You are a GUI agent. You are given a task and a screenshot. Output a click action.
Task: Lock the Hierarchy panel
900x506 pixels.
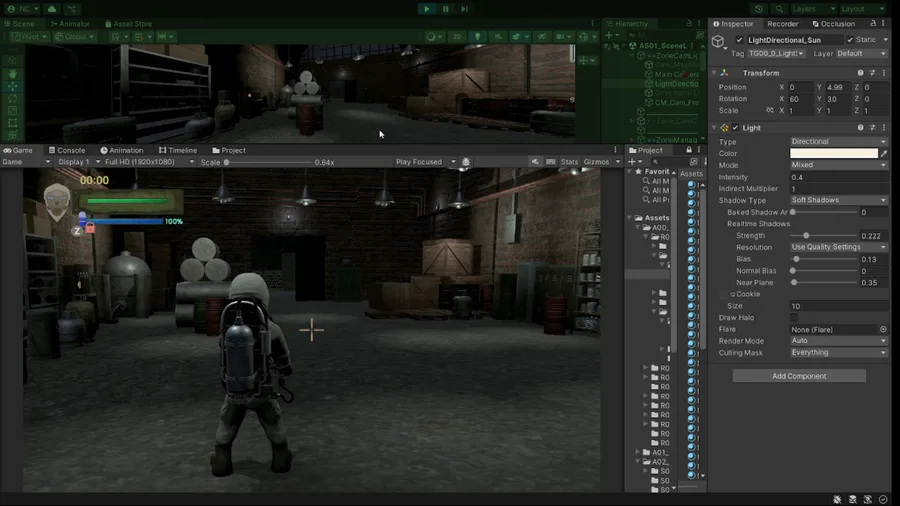tap(689, 24)
